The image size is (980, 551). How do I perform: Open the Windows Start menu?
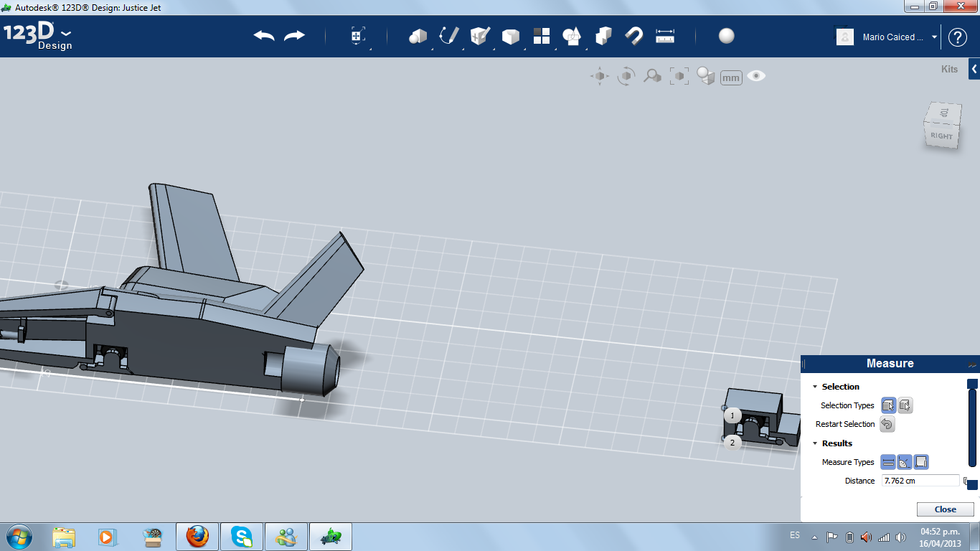[19, 536]
